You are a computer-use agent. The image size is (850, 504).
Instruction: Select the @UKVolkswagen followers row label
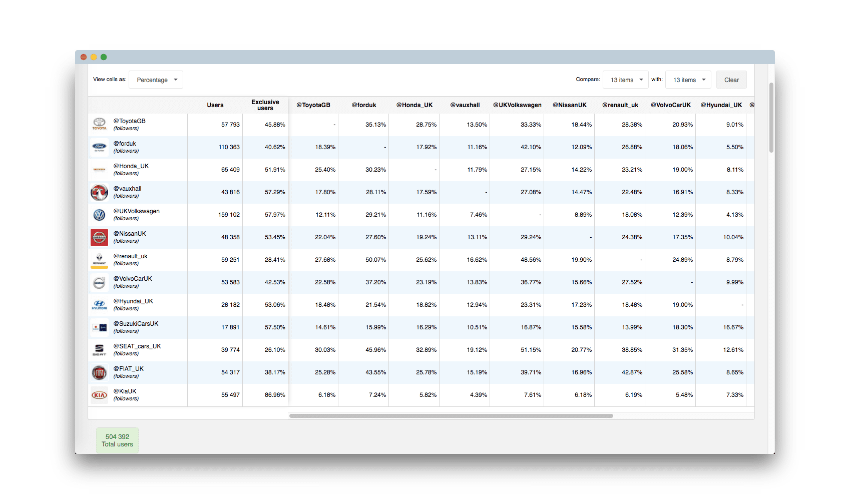pyautogui.click(x=136, y=215)
